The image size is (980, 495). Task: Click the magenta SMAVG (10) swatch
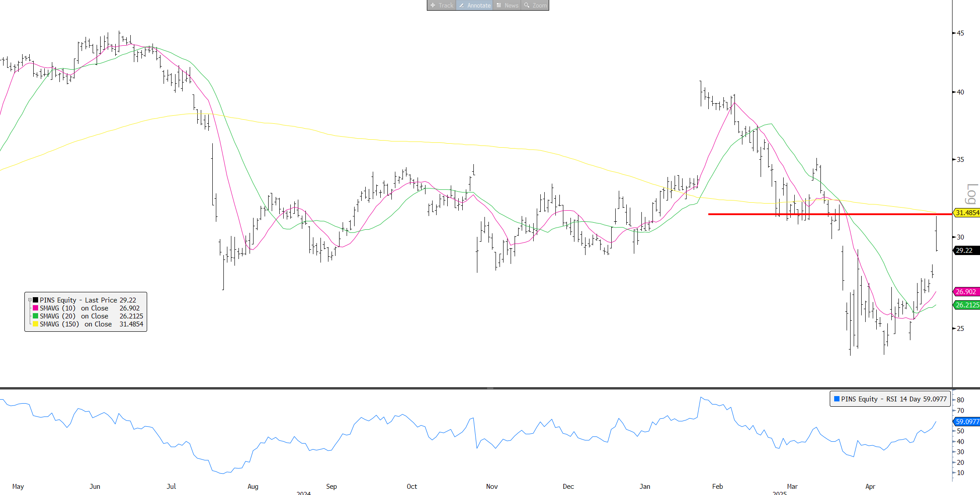tap(35, 308)
